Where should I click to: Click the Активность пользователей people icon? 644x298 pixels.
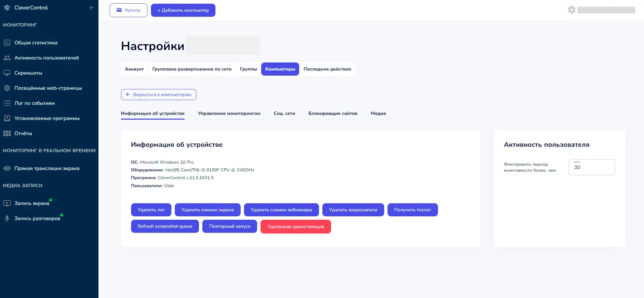point(7,58)
